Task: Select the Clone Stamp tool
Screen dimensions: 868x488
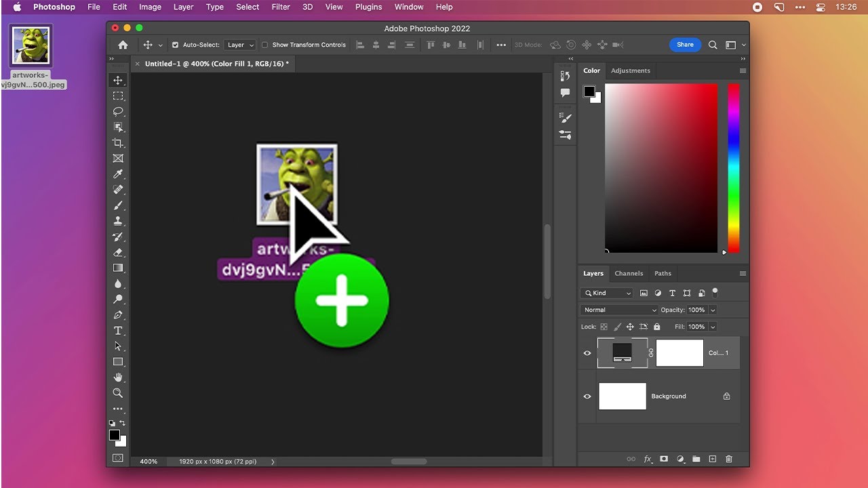Action: click(118, 221)
